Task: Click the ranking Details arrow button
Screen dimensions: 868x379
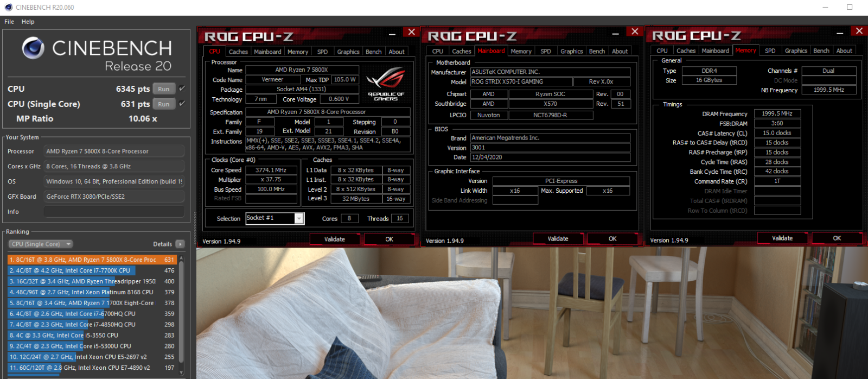Action: [x=180, y=244]
